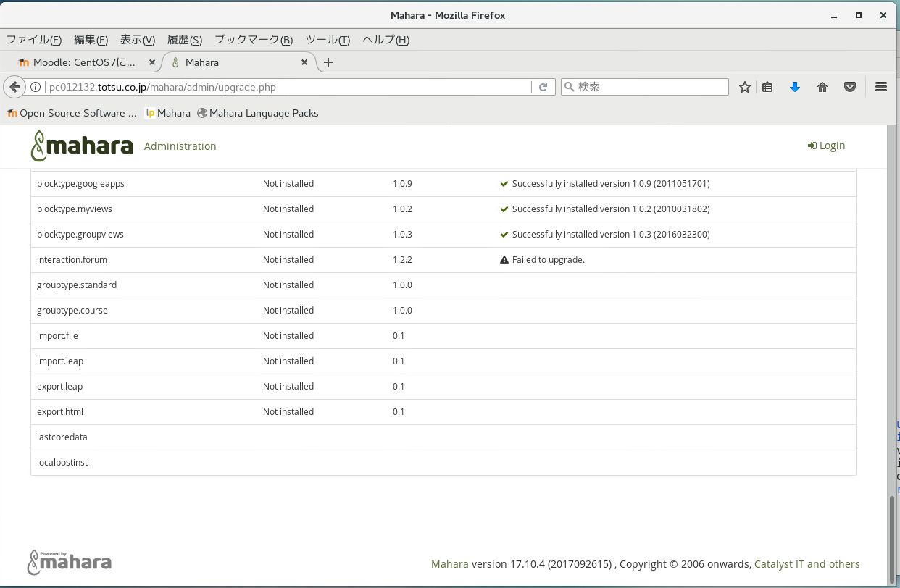Open the Open Source Software bookmark
Viewport: 900px width, 588px height.
click(71, 113)
